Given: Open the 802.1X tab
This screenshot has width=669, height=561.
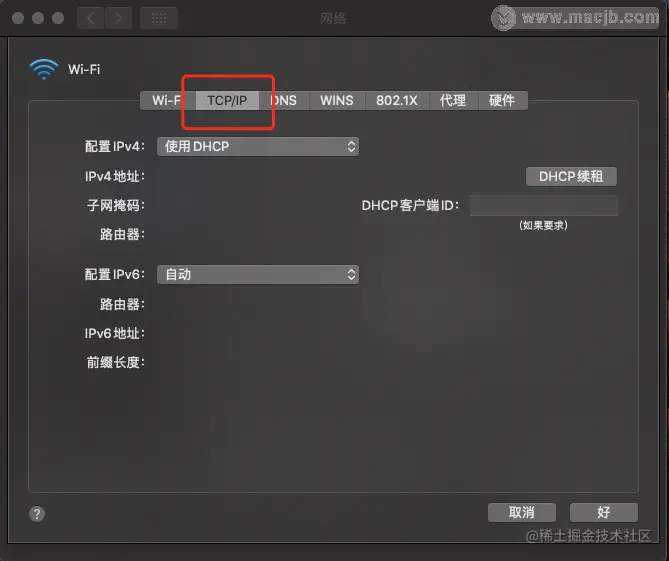Looking at the screenshot, I should click(397, 101).
